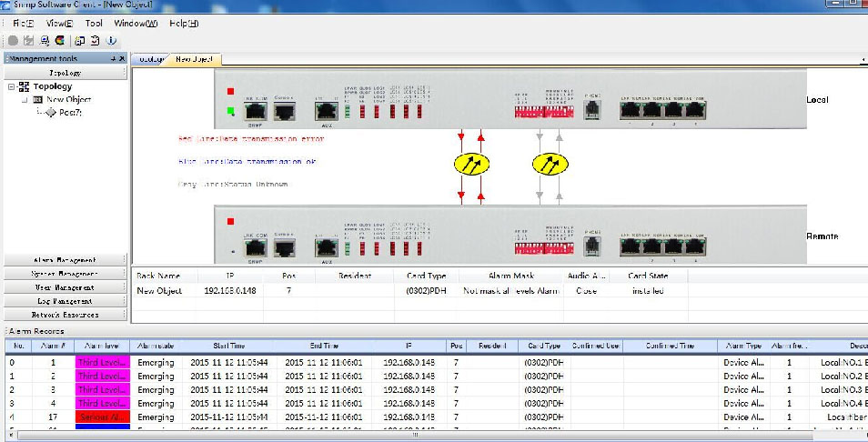Open the Network Resources section
The width and height of the screenshot is (868, 442).
(x=66, y=315)
